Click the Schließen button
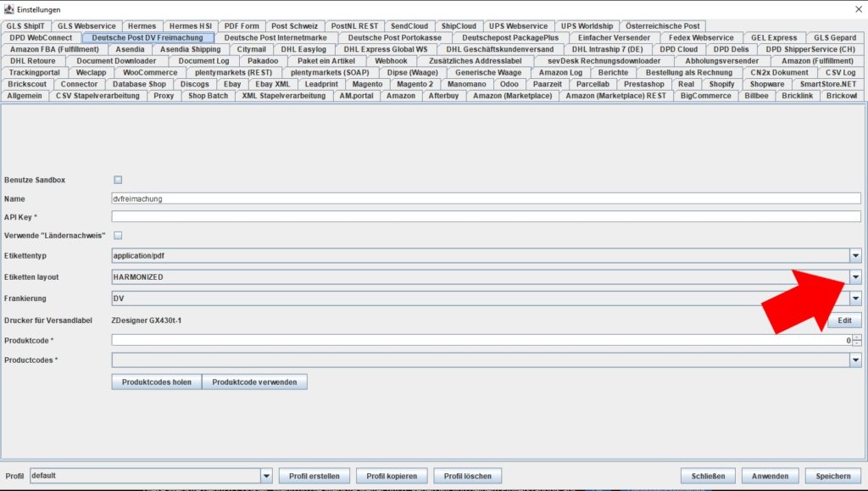This screenshot has height=491, width=868. (708, 476)
